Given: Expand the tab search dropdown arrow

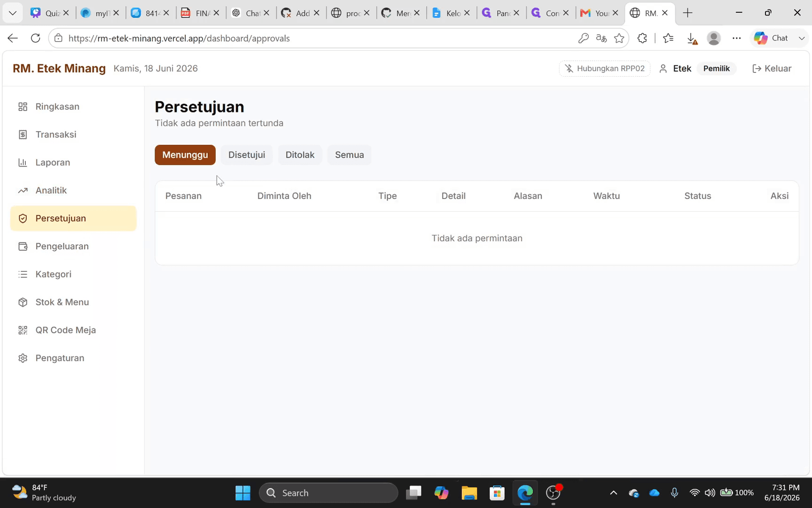Looking at the screenshot, I should (13, 13).
